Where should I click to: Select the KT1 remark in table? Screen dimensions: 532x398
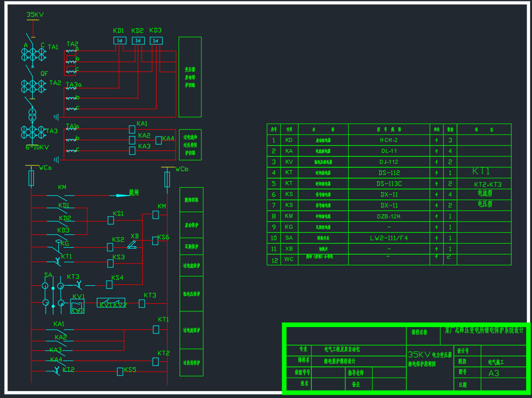pyautogui.click(x=481, y=171)
